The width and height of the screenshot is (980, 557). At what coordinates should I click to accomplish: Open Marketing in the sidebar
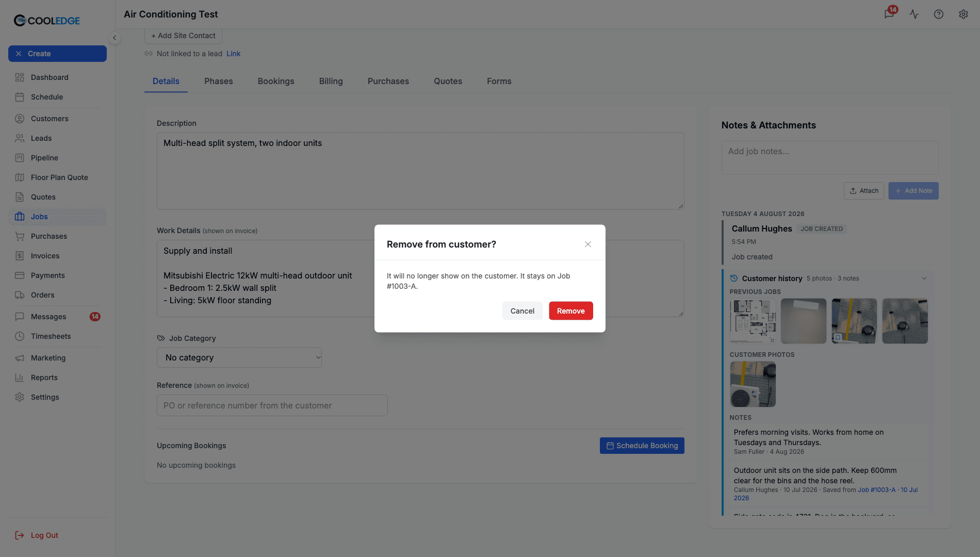pos(57,358)
